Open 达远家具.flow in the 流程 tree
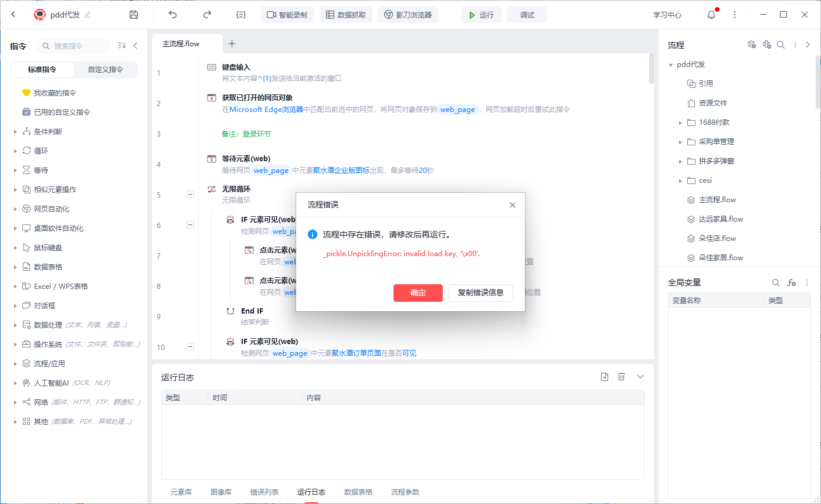This screenshot has width=821, height=504. point(721,219)
